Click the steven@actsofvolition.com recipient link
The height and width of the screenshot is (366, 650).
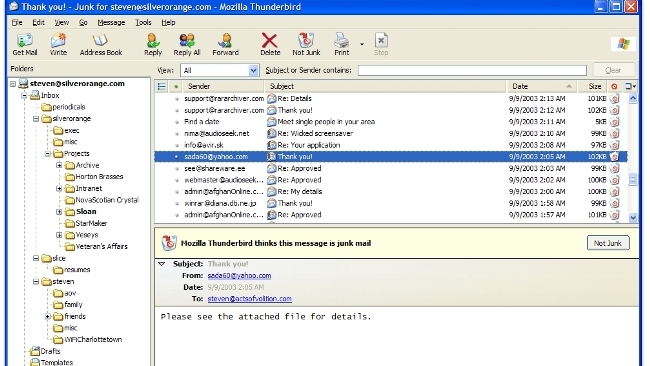click(250, 298)
